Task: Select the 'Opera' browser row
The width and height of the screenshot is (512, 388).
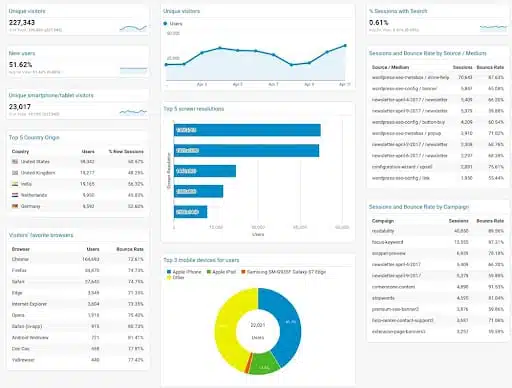Action: point(78,315)
